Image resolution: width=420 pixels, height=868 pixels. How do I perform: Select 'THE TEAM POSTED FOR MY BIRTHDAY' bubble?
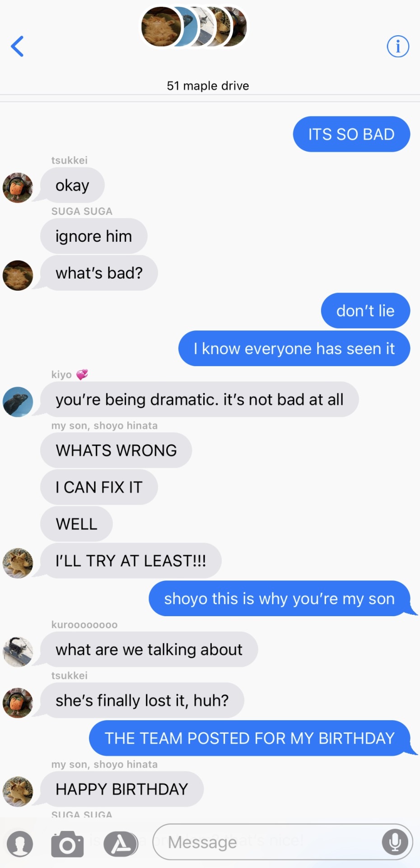pyautogui.click(x=250, y=738)
